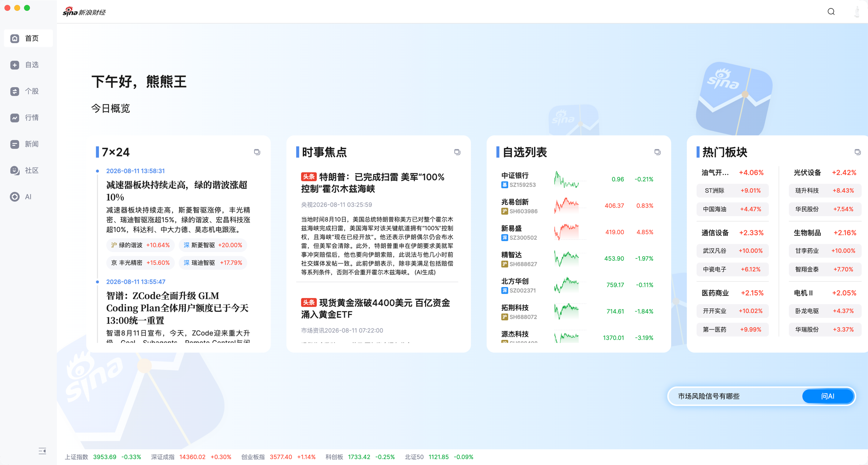Viewport: 868px width, 465px height.
Task: Open the 通信设备 +2.33% sector
Action: coord(732,233)
